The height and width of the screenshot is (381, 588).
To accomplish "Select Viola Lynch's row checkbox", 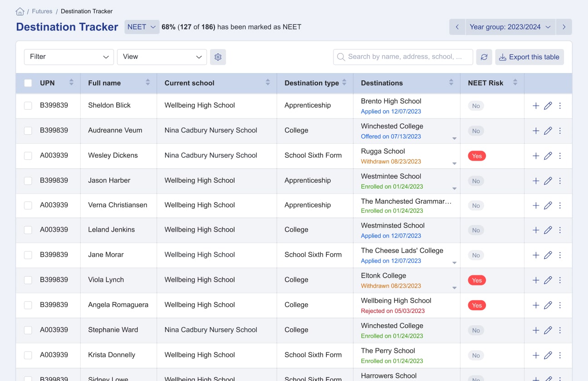I will (28, 280).
